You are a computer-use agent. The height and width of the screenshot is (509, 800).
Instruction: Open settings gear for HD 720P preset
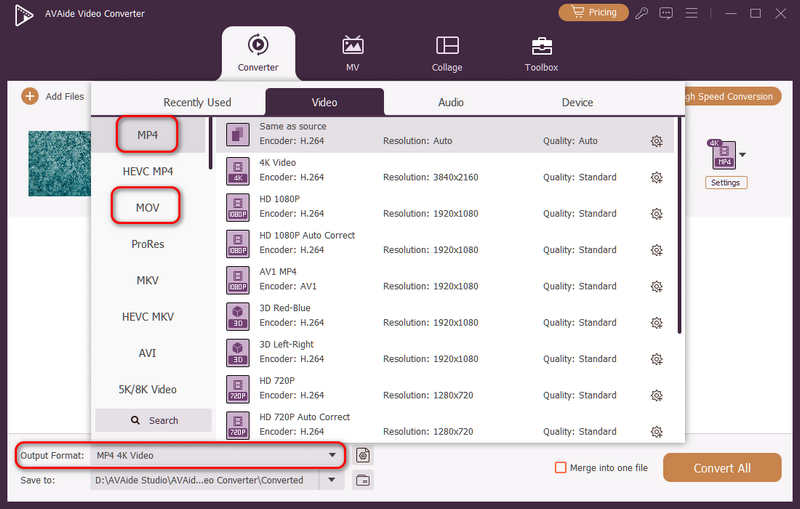[x=657, y=395]
